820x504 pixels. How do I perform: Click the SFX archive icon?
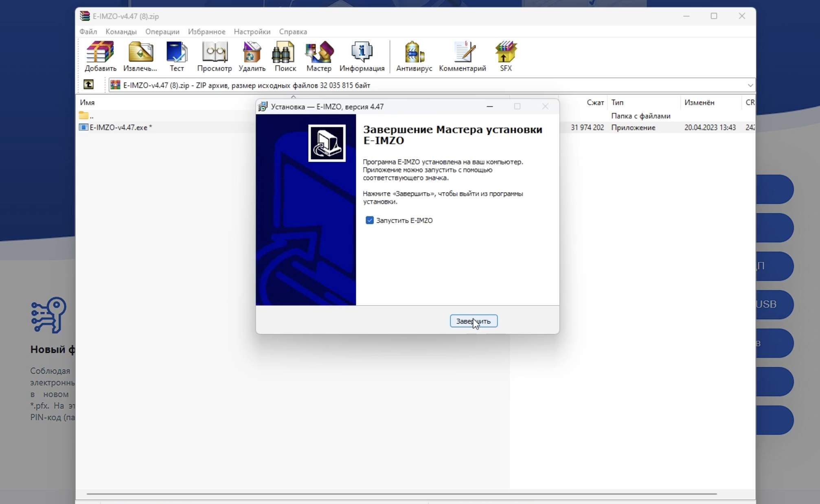506,56
